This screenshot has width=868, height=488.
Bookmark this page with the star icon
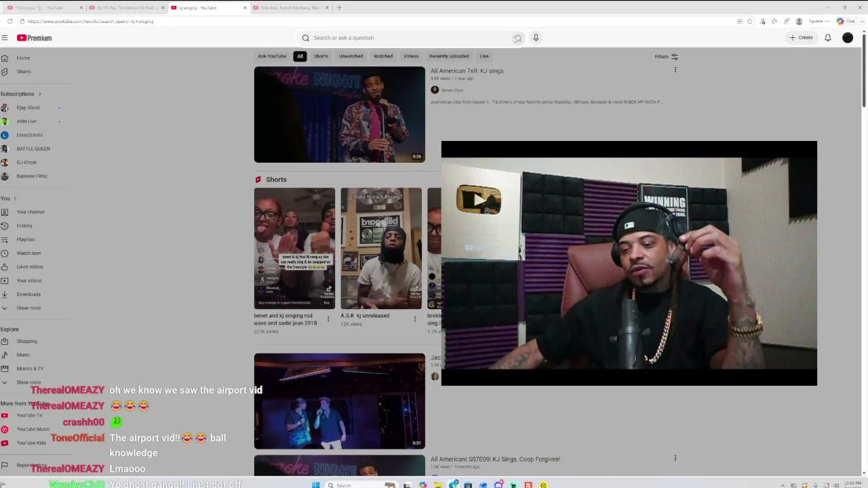[x=749, y=21]
